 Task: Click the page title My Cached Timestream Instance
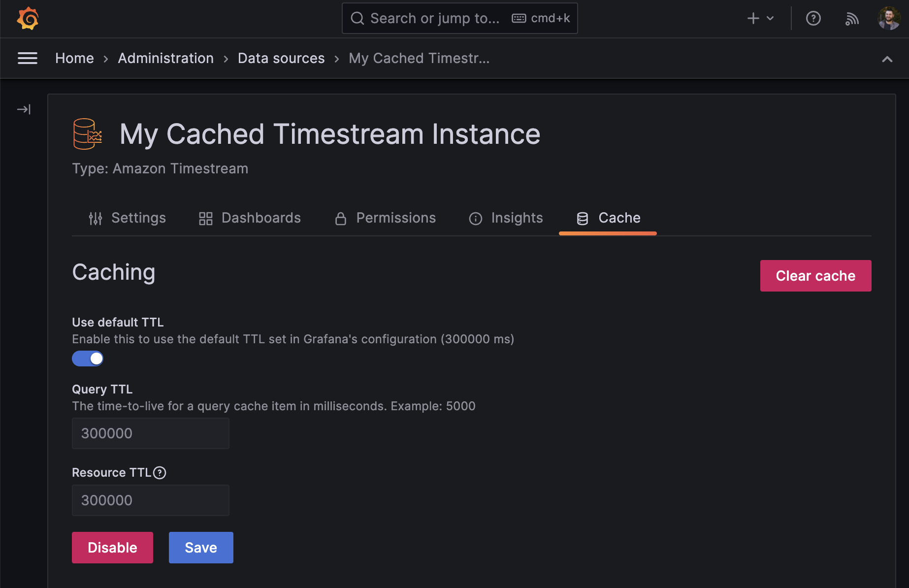[x=330, y=134]
